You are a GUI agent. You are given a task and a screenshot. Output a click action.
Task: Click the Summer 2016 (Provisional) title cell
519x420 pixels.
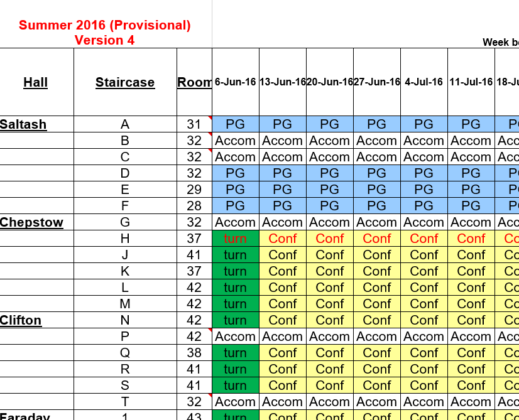[x=105, y=26]
